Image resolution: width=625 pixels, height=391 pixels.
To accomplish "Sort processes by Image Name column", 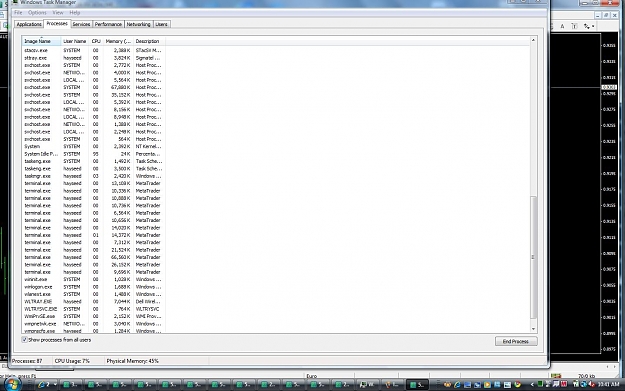I will pos(41,41).
